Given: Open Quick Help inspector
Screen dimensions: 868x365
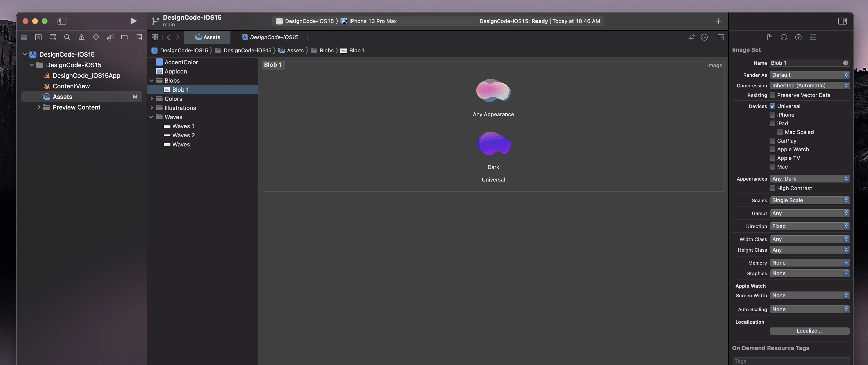Looking at the screenshot, I should (x=798, y=37).
